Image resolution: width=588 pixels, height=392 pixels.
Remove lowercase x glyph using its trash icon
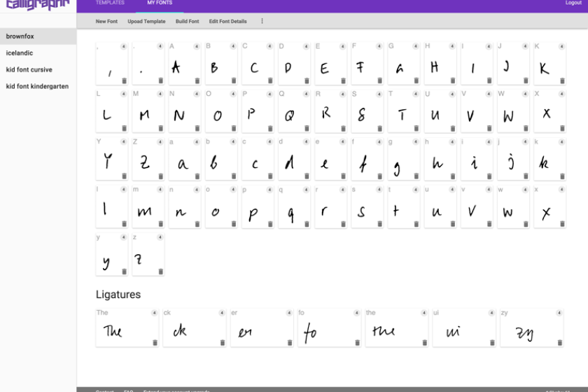tap(562, 224)
